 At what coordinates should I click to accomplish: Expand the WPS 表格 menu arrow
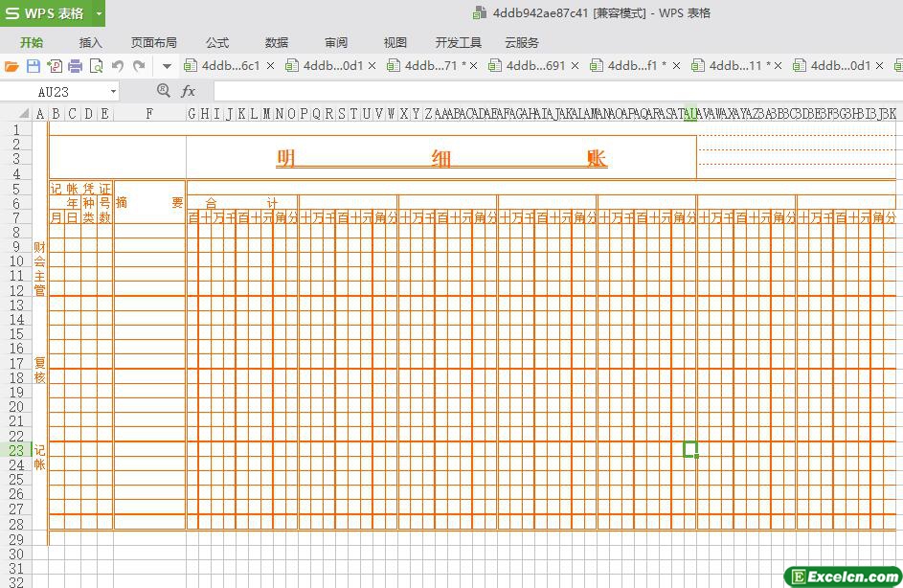click(99, 13)
